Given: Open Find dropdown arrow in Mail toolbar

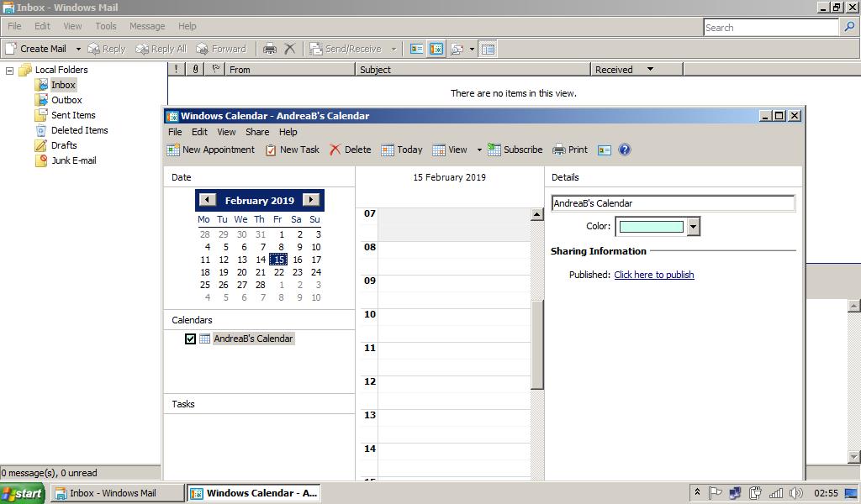Looking at the screenshot, I should coord(472,49).
